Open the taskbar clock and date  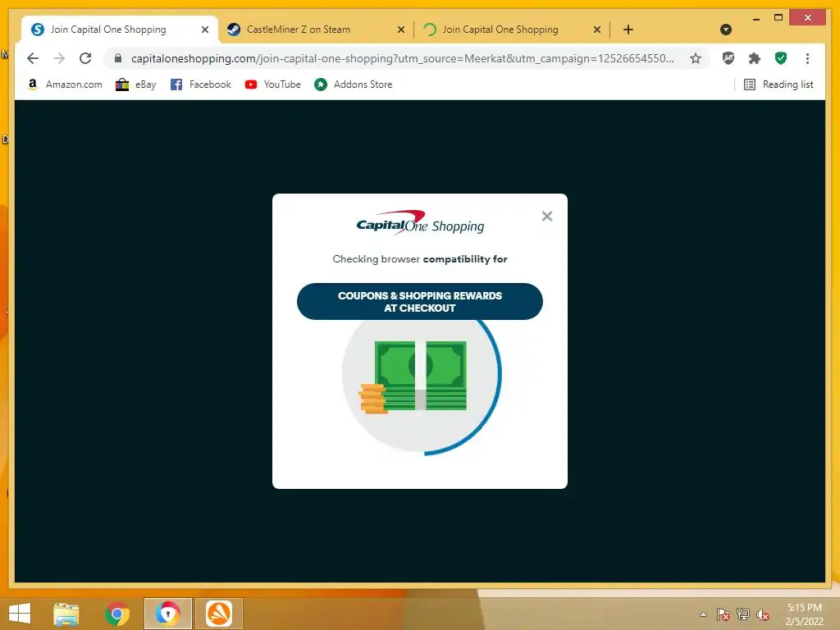804,614
